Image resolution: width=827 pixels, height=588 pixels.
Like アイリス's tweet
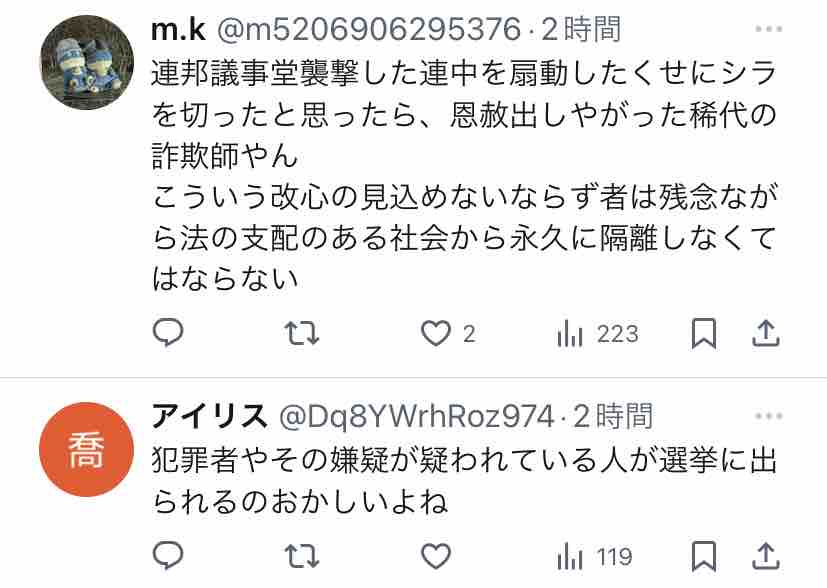coord(436,556)
